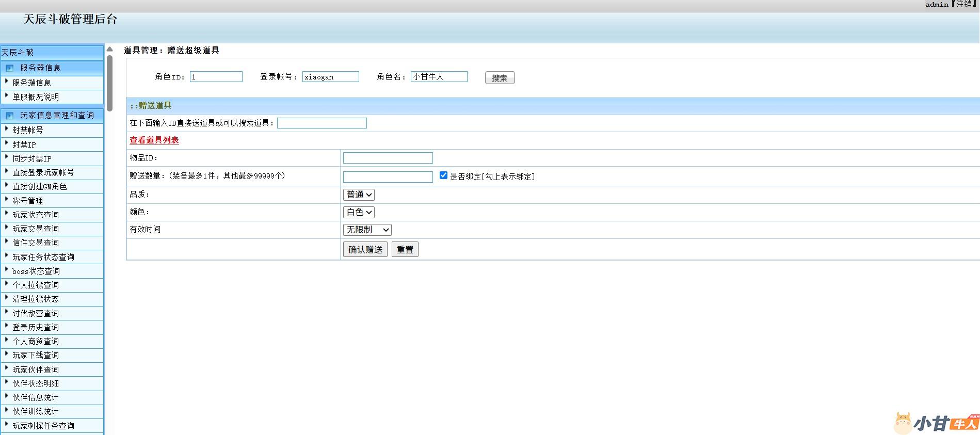The height and width of the screenshot is (435, 980).
Task: Click the 服务器信息 section header icon
Action: [x=9, y=68]
